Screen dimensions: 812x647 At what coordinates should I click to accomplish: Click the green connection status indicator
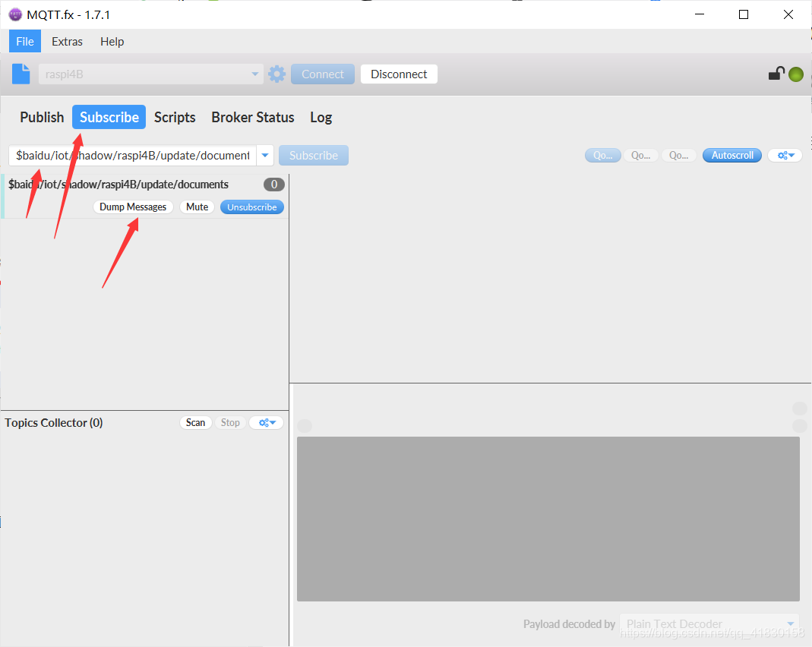point(796,74)
